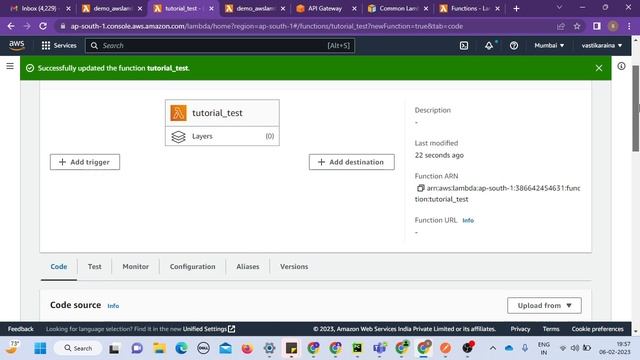Expand the Mumbai region dropdown
The width and height of the screenshot is (640, 360).
tap(549, 45)
